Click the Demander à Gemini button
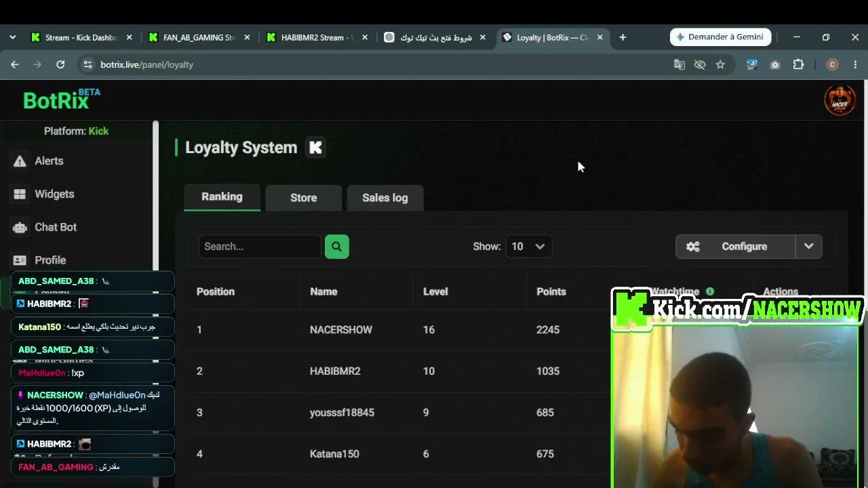Viewport: 868px width, 488px height. coord(720,37)
